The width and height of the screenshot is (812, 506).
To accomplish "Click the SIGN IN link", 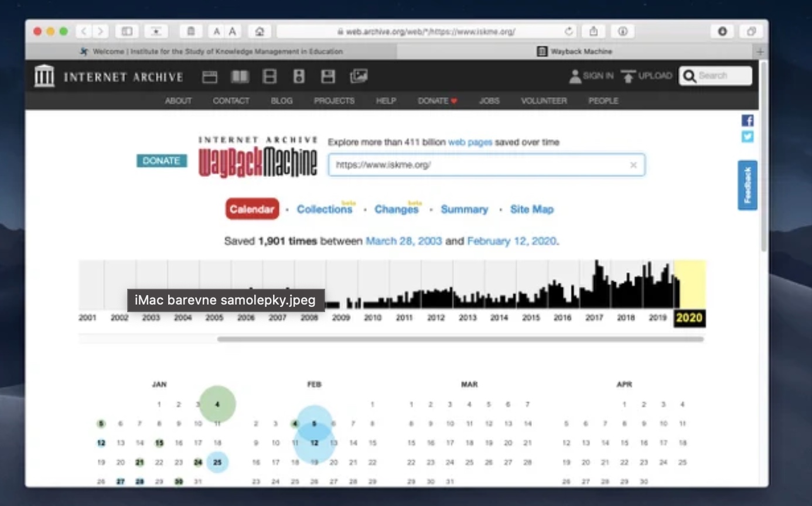I will (x=592, y=76).
